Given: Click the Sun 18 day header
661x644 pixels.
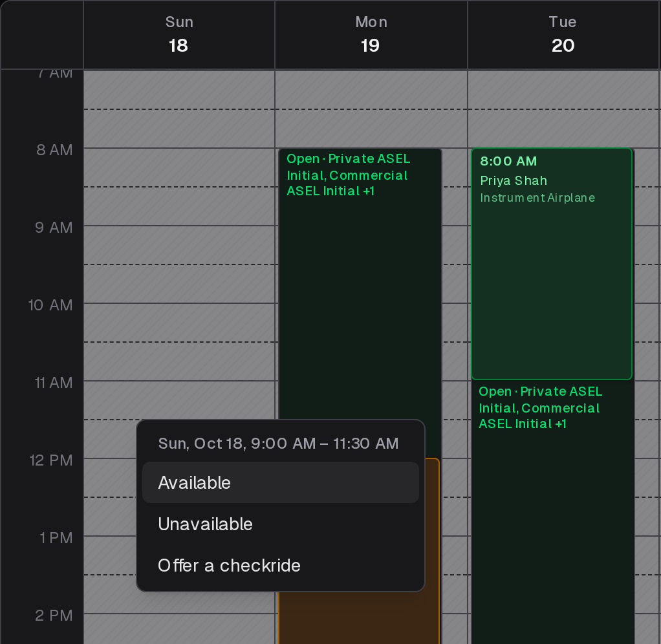Looking at the screenshot, I should pos(179,34).
